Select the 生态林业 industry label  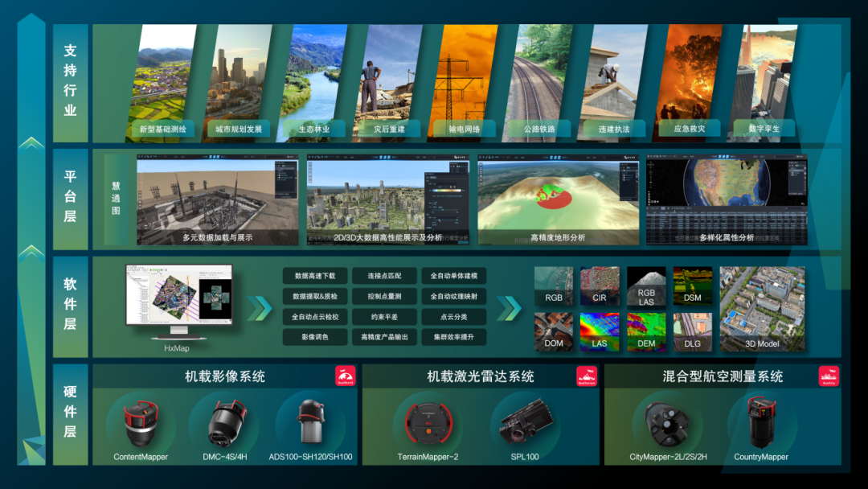(x=314, y=129)
